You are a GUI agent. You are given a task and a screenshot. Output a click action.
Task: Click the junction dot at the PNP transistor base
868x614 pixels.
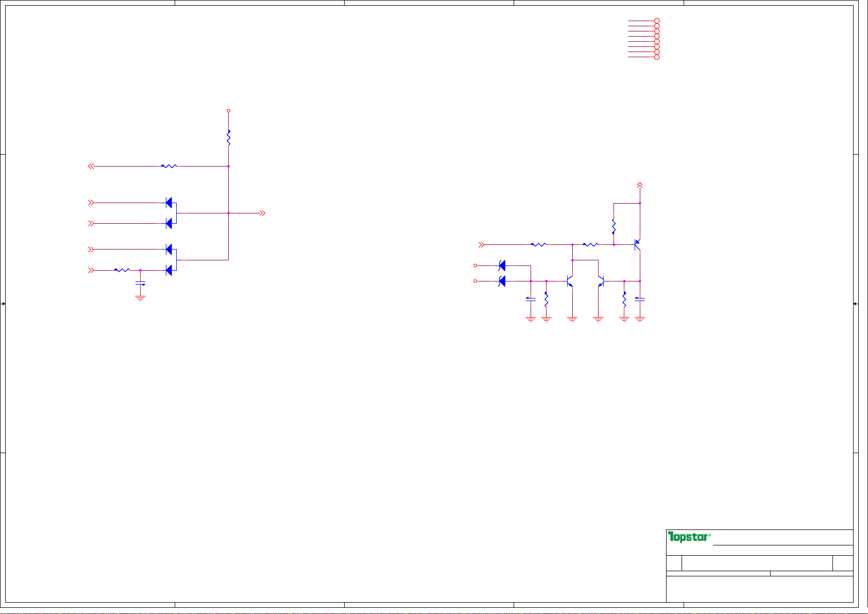point(614,244)
